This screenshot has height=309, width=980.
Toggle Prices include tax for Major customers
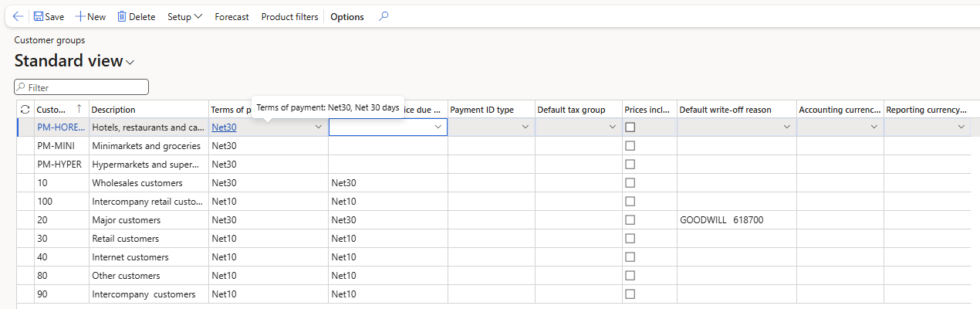(630, 220)
